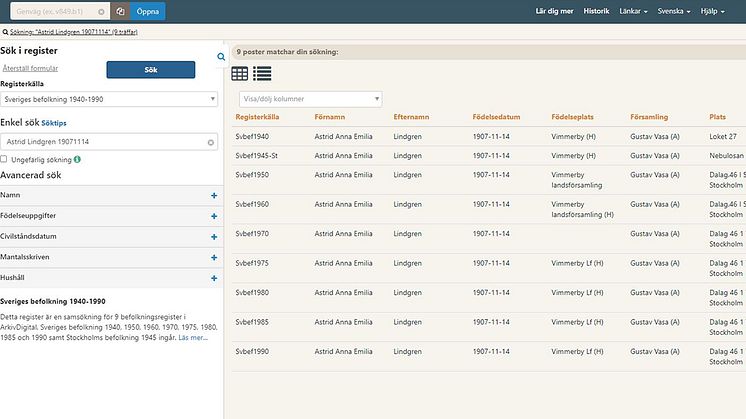
Task: Open the Registerkälla dropdown
Action: tap(110, 99)
